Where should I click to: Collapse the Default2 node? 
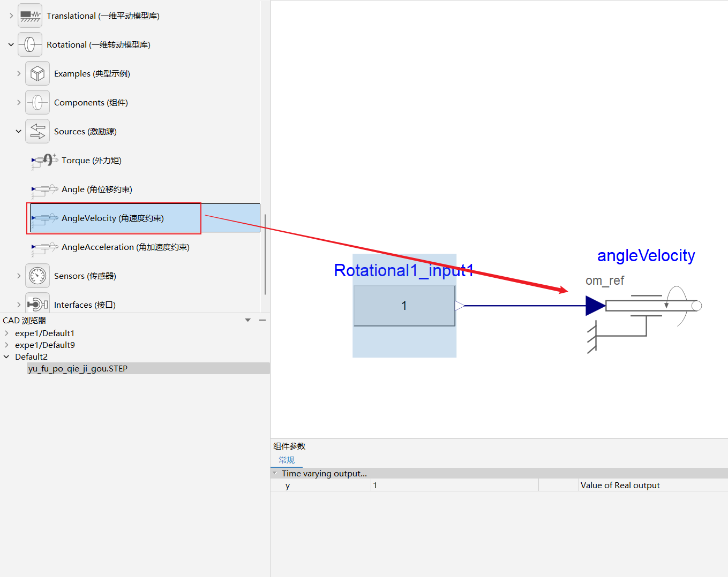click(6, 356)
